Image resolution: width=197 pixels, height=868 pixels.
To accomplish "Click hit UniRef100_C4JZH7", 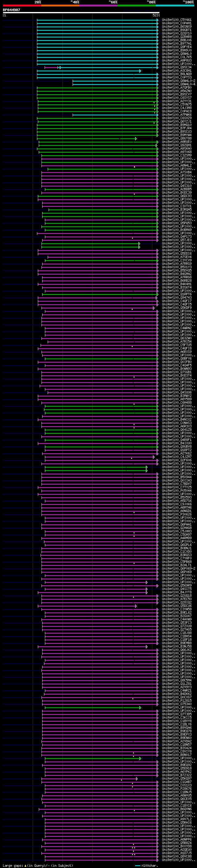I will (x=176, y=457).
